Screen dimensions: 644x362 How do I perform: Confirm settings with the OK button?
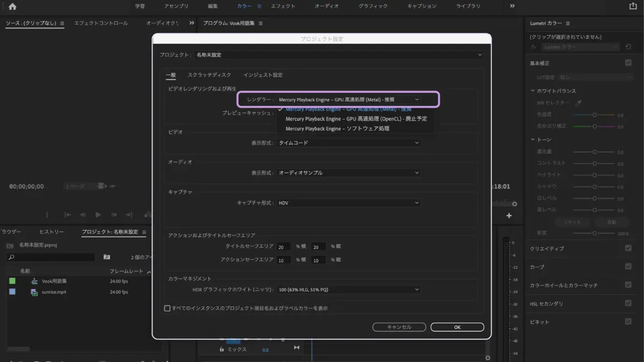pyautogui.click(x=457, y=327)
